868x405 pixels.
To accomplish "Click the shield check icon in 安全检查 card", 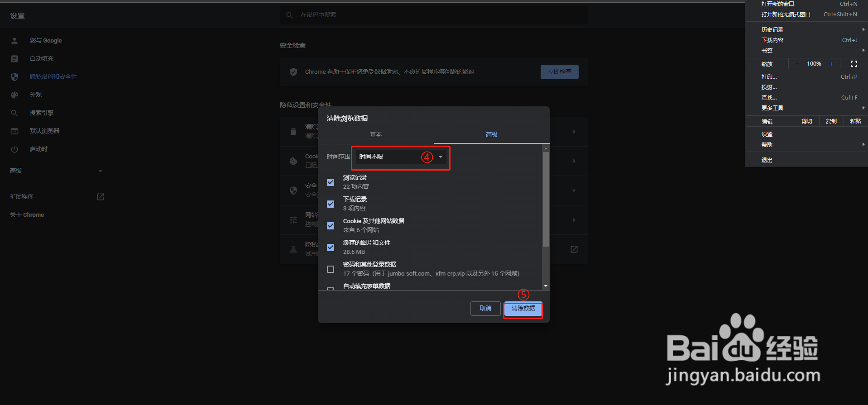I will (293, 72).
